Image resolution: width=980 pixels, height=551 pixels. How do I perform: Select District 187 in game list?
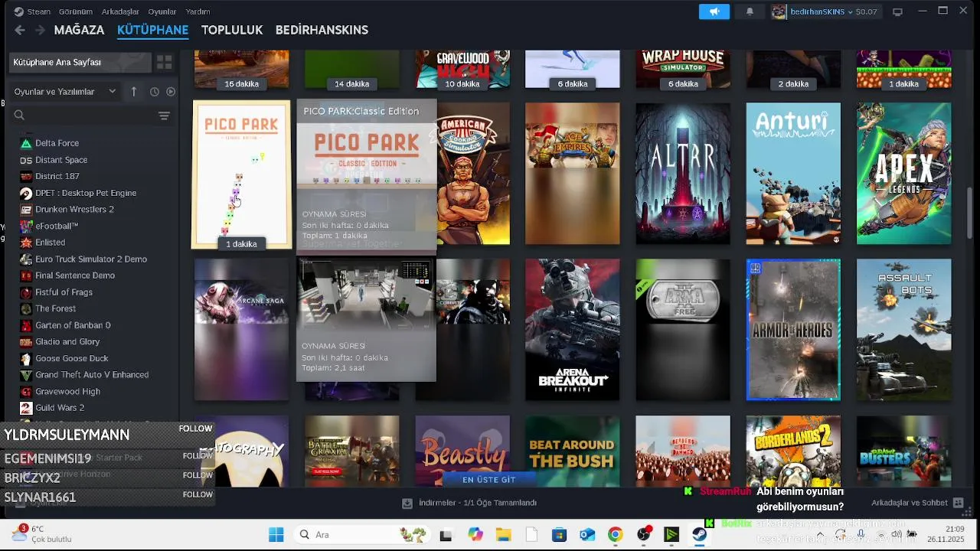pos(57,176)
